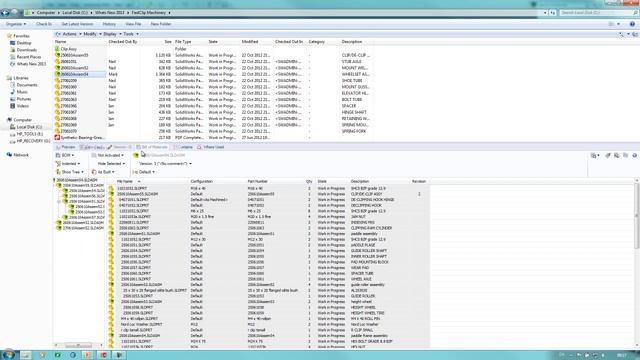Click the History button
The height and width of the screenshot is (360, 640).
109,24
